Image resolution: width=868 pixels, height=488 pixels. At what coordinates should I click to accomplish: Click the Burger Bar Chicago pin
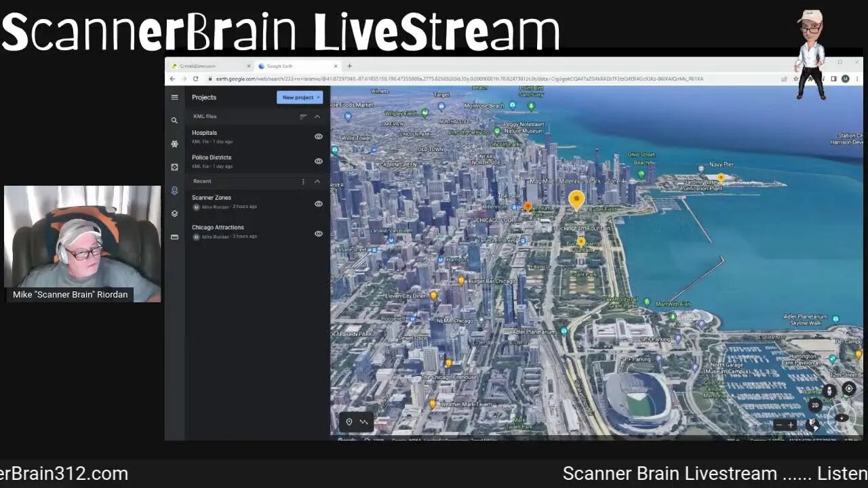click(x=461, y=281)
